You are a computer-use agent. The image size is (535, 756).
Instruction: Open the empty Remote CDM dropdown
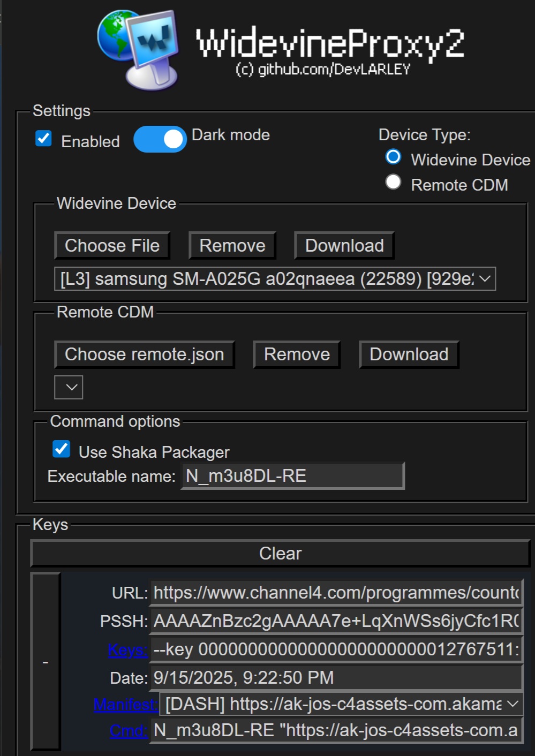click(x=69, y=388)
